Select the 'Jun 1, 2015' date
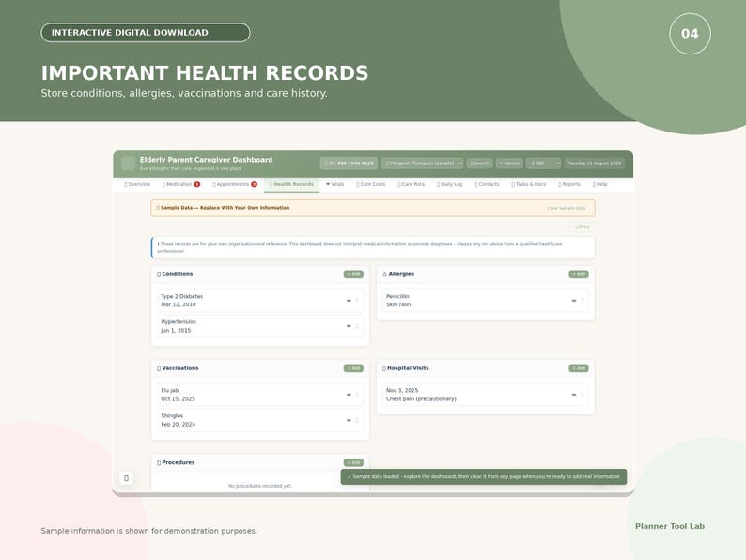Image resolution: width=746 pixels, height=560 pixels. click(x=176, y=330)
